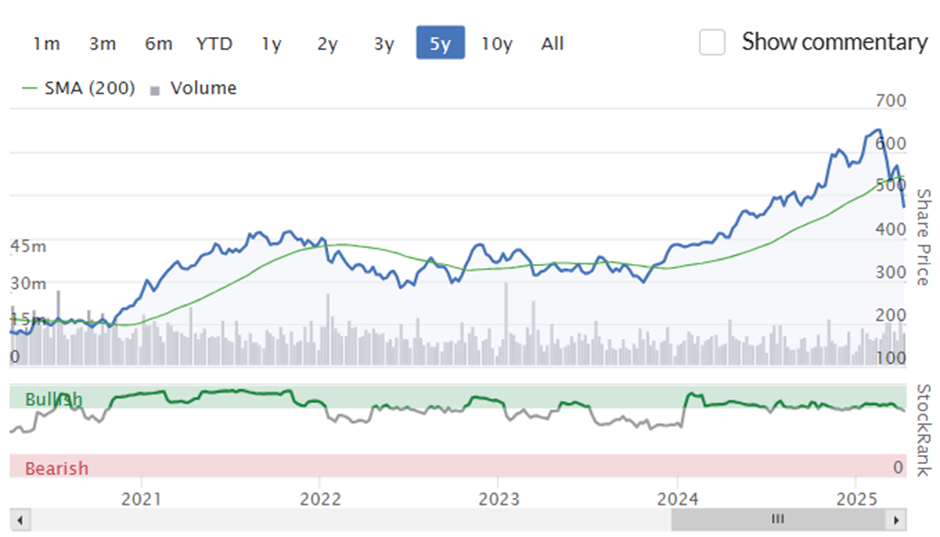Image resolution: width=940 pixels, height=537 pixels.
Task: Select the 10y time range
Action: tap(497, 43)
